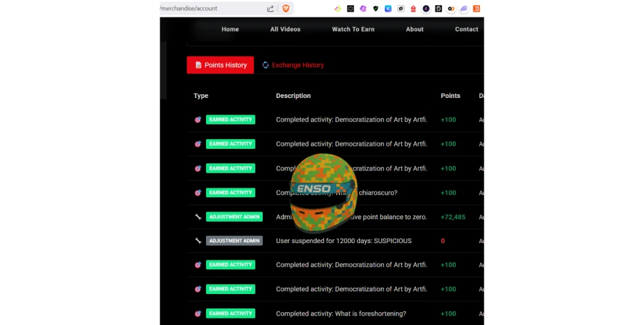Open All Videos from the navigation bar
Screen dimensions: 644x325
click(285, 29)
